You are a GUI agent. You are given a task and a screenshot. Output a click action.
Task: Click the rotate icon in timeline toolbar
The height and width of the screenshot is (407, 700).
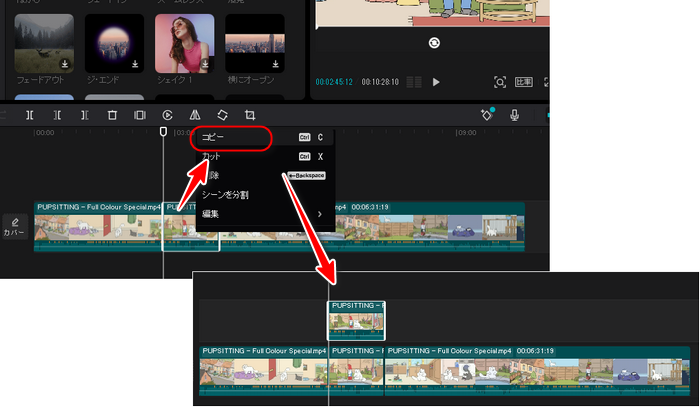point(222,116)
